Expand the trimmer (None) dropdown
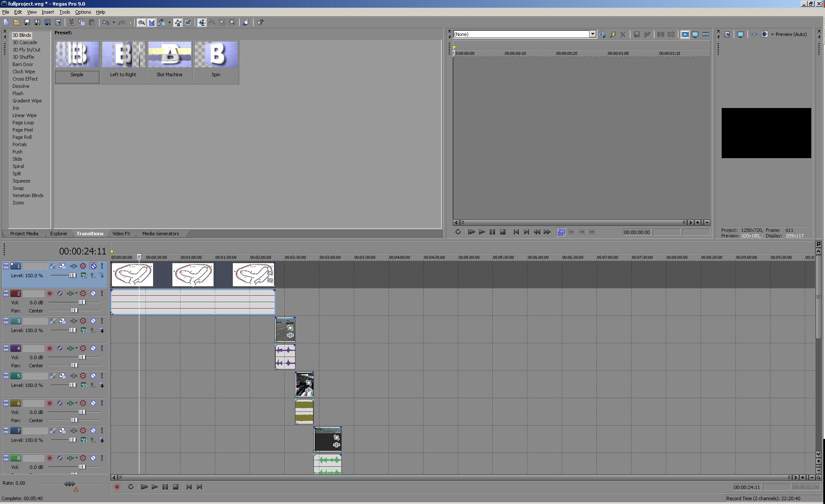Screen dimensions: 825x504 592,34
